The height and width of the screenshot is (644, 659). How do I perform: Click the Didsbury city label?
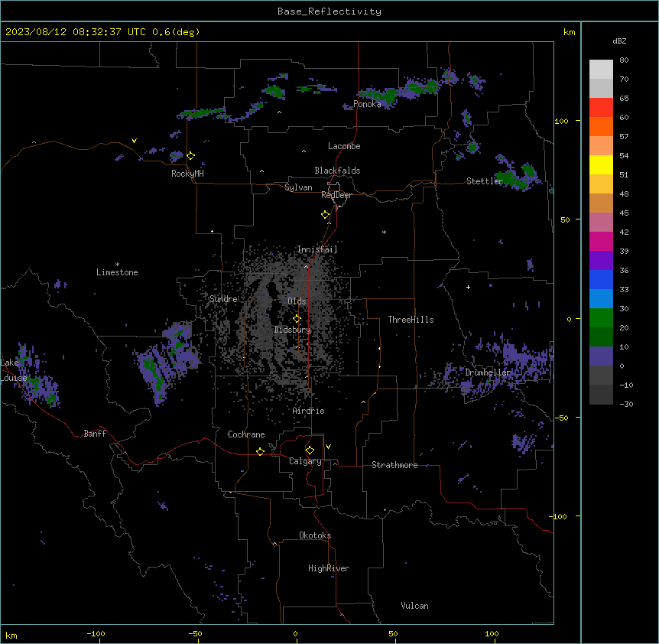coord(293,330)
